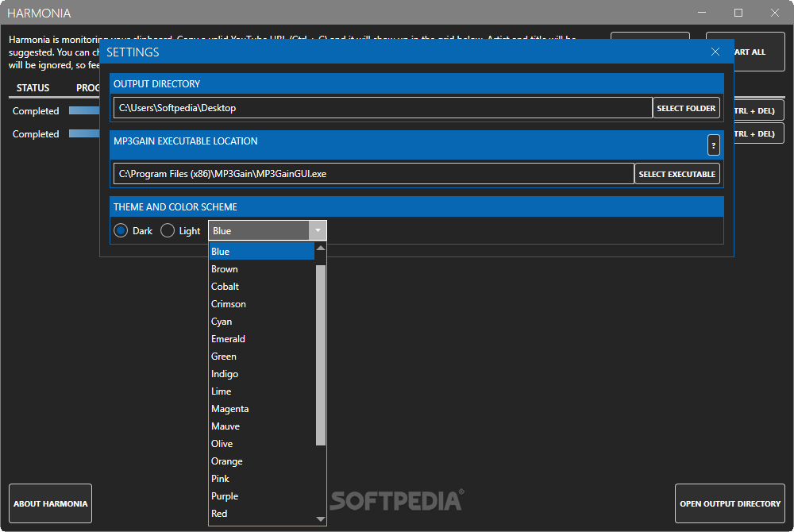Click the MP3Gain executable path field
This screenshot has height=532, width=794.
[374, 174]
